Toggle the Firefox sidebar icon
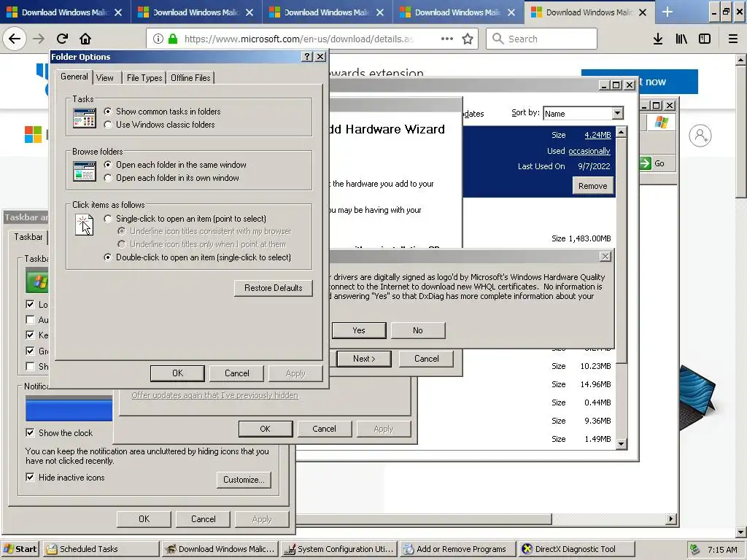 (x=705, y=39)
